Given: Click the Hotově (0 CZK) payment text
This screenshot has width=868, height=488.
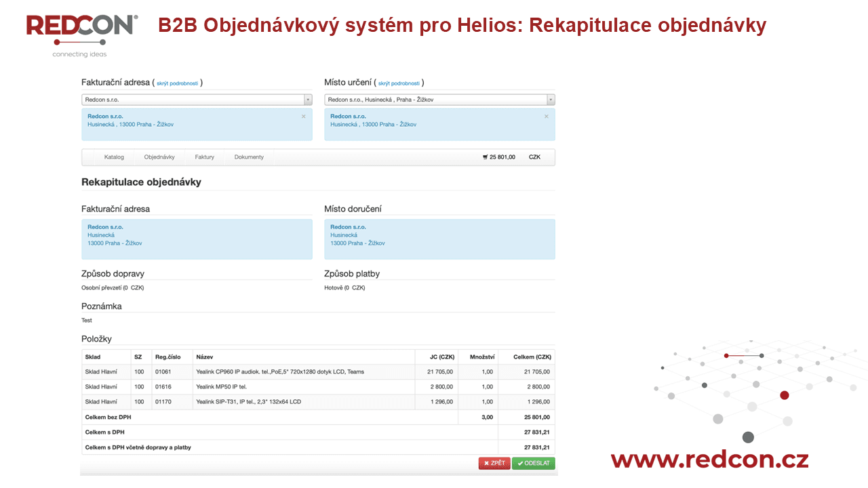Looking at the screenshot, I should click(x=344, y=288).
